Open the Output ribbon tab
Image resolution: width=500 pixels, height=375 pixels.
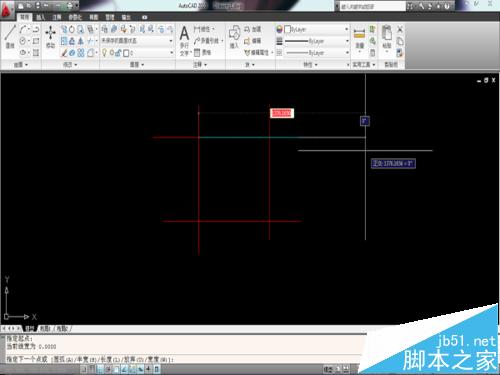point(126,17)
